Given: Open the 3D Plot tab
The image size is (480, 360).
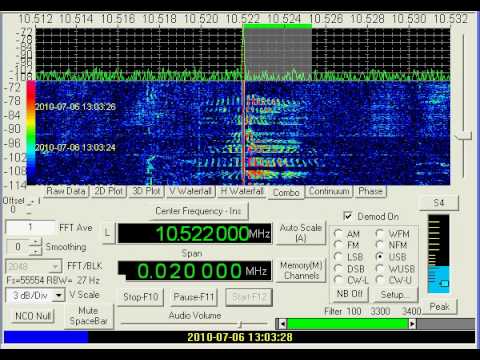Looking at the screenshot, I should pos(146,192).
